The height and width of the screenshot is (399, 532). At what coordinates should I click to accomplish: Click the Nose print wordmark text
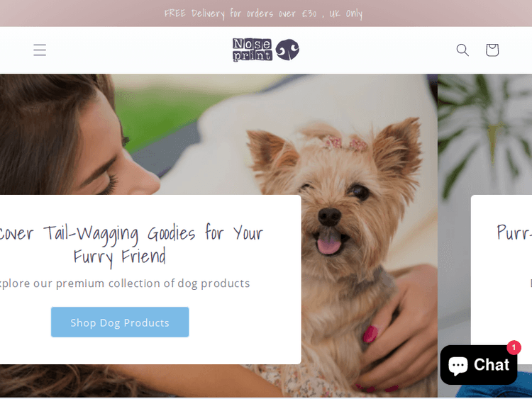[252, 50]
